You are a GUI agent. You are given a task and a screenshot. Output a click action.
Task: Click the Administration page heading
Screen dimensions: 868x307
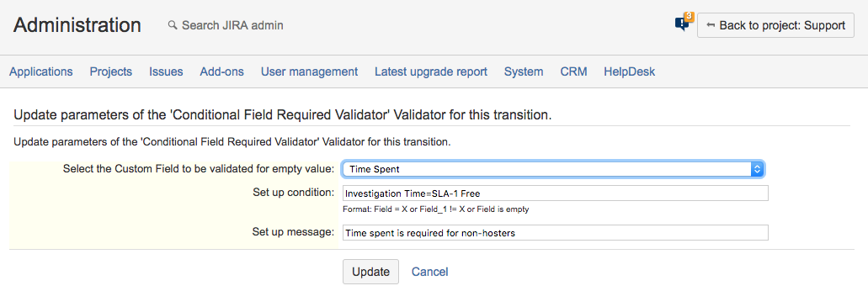pyautogui.click(x=77, y=25)
